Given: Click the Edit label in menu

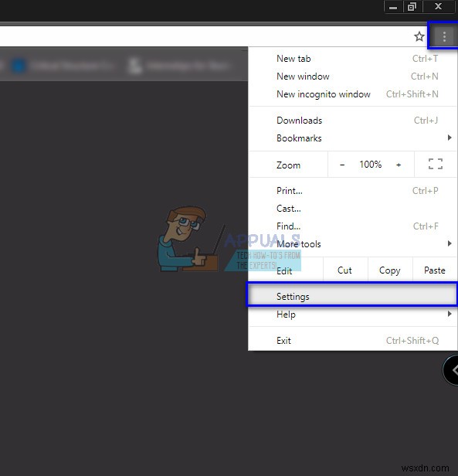Looking at the screenshot, I should click(x=284, y=270).
